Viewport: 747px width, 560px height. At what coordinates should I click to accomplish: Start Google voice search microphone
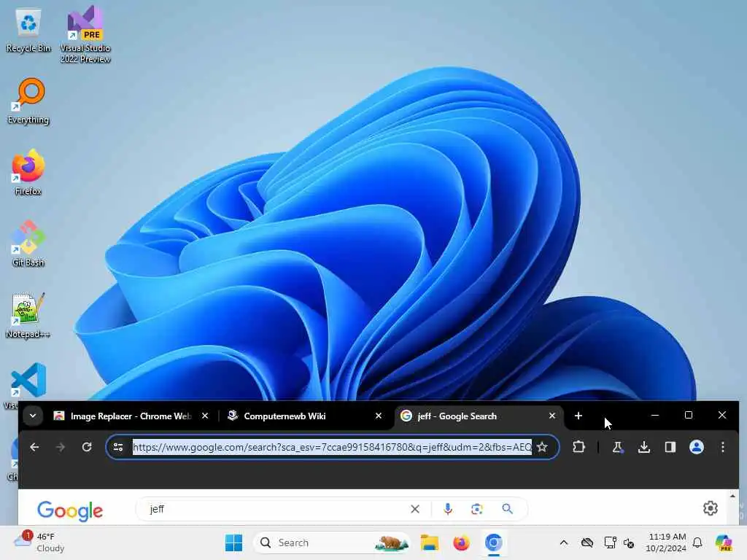point(447,509)
